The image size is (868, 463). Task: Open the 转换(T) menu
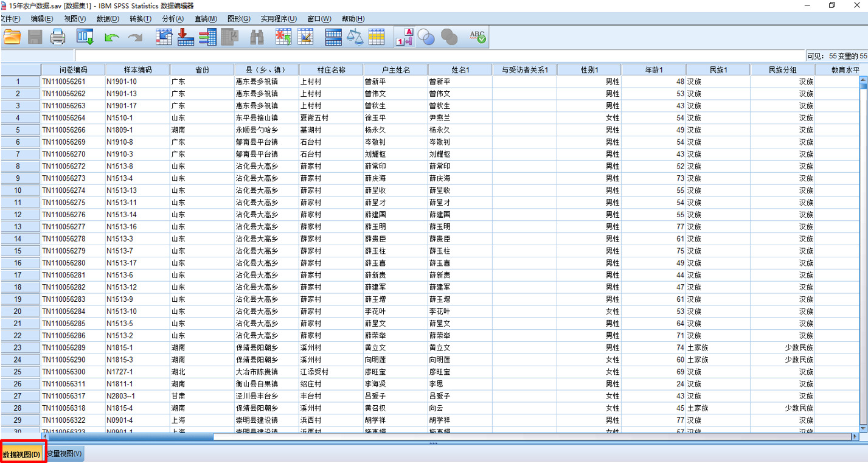(x=141, y=19)
